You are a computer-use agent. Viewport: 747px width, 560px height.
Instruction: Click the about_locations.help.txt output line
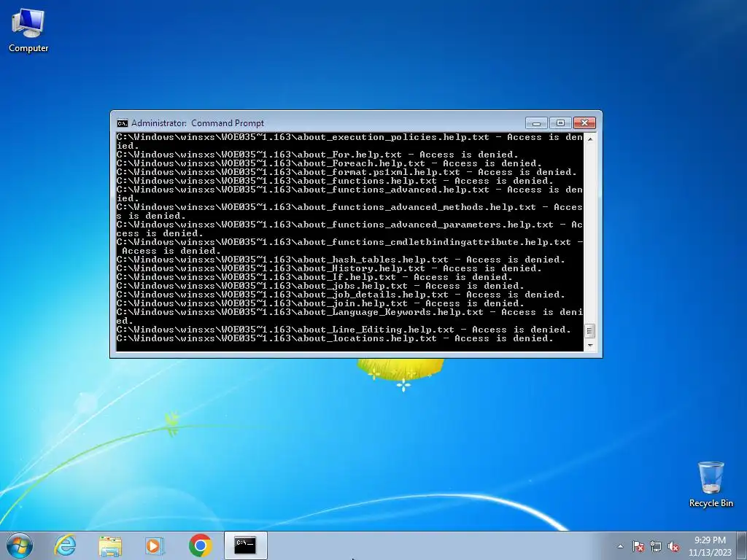pos(335,338)
